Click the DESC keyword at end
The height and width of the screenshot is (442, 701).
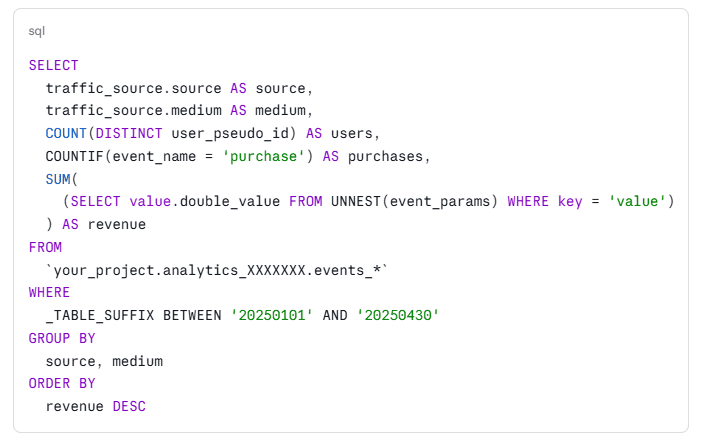[x=129, y=406]
